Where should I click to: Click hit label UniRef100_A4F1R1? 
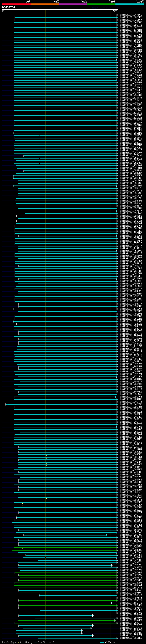[x=131, y=45]
